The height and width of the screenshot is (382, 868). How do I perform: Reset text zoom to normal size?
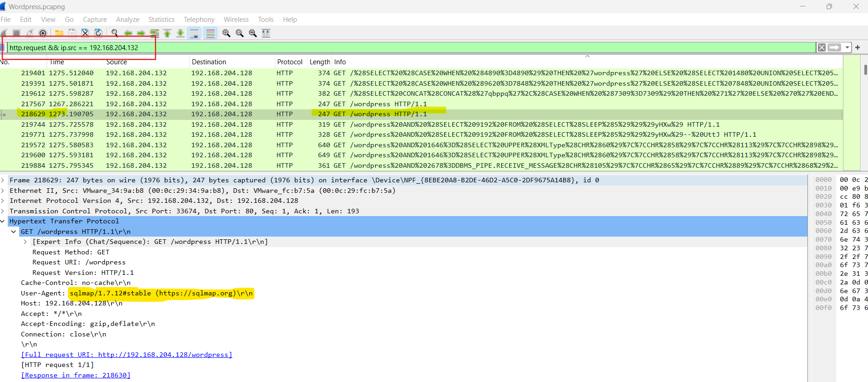coord(253,33)
